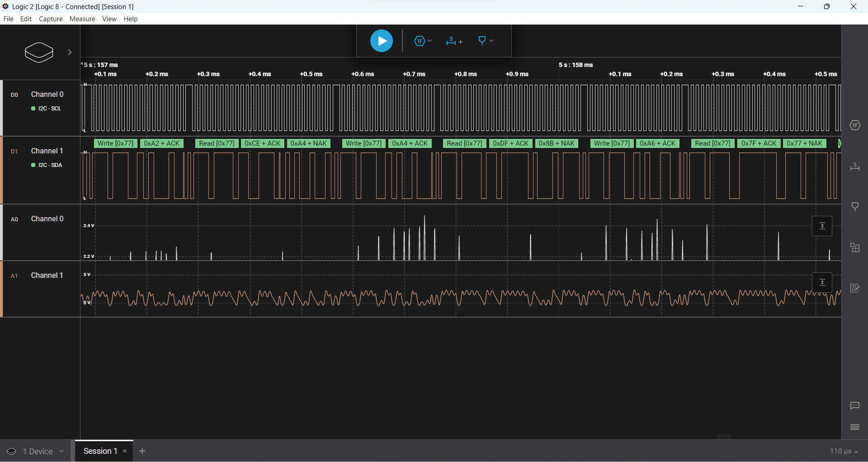Select the D1 Channel 1 label
The height and width of the screenshot is (462, 868).
coord(47,151)
